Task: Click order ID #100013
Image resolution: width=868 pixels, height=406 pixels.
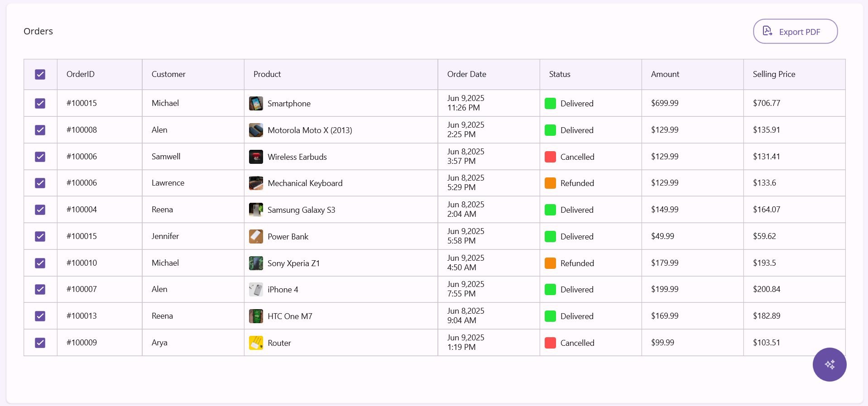Action: click(82, 316)
